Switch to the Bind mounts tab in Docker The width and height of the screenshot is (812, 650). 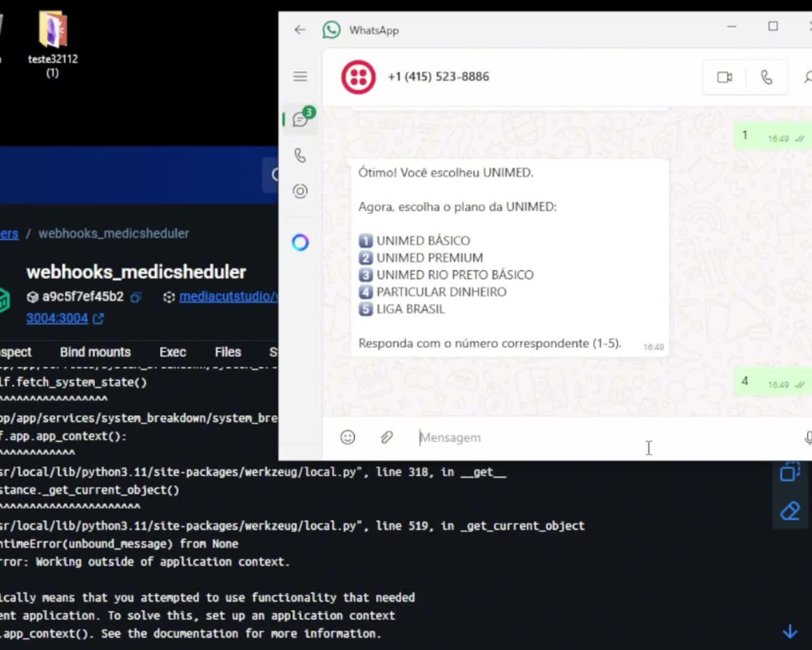tap(95, 352)
